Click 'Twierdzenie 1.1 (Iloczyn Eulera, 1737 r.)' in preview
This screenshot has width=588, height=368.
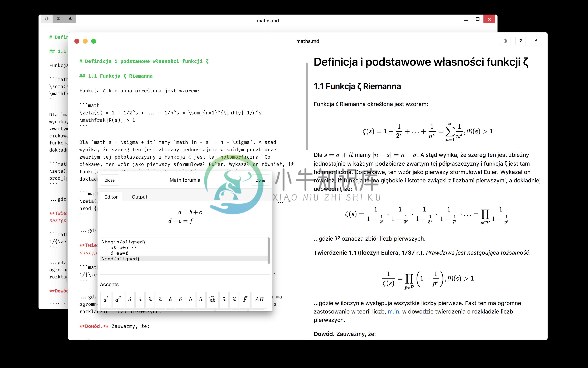point(369,253)
